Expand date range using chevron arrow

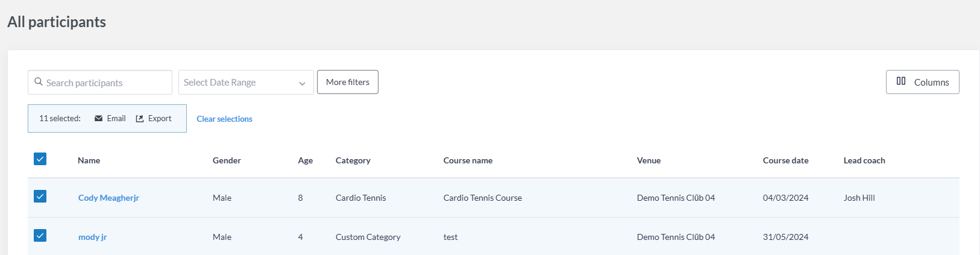[302, 83]
